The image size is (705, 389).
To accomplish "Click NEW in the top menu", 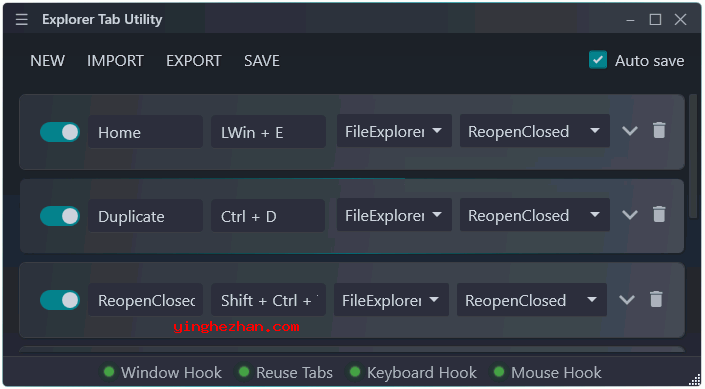I will click(47, 61).
